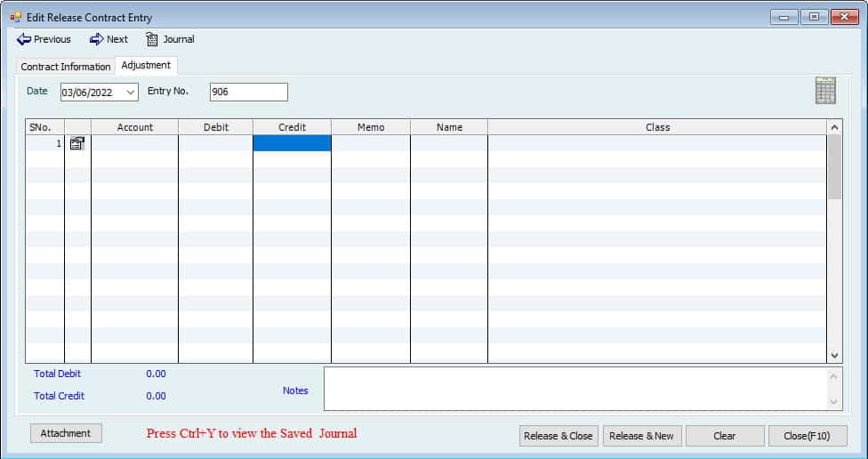
Task: Select the Name cell in row 1
Action: click(449, 143)
